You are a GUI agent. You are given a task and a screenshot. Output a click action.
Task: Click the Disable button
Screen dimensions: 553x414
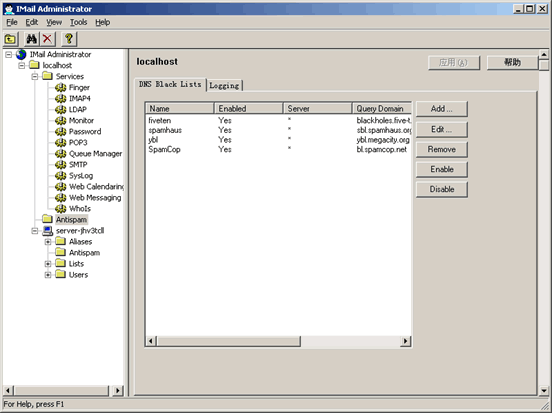click(442, 189)
